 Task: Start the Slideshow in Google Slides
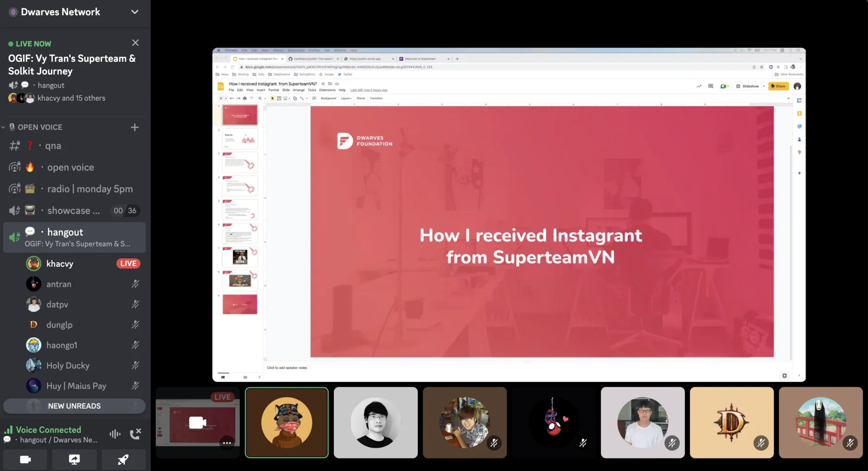[x=748, y=86]
